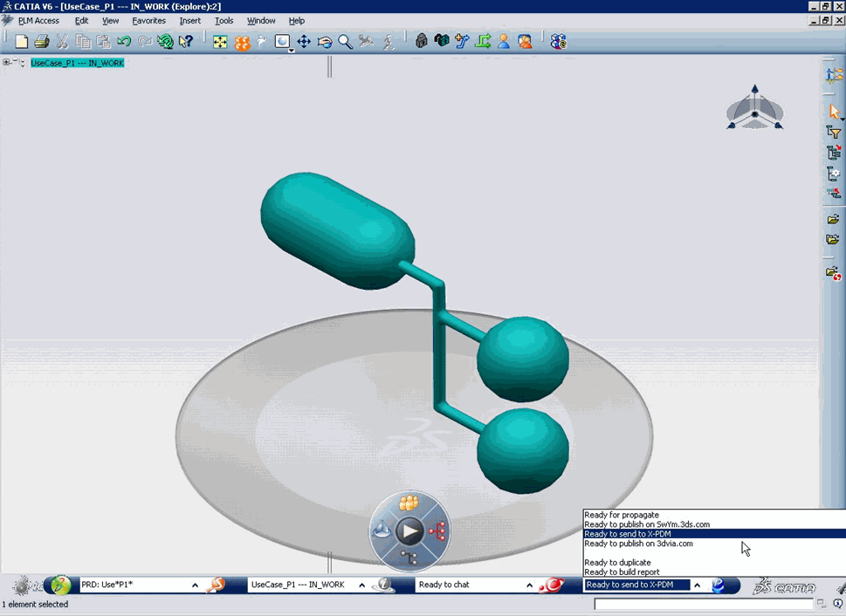Screen dimensions: 846x616
Task: Click the Paste icon
Action: click(103, 42)
